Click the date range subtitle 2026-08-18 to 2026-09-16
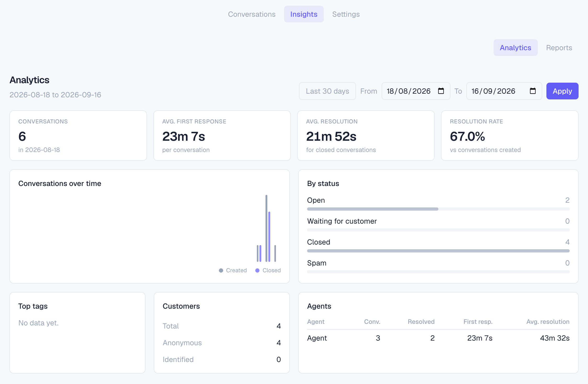This screenshot has width=588, height=384. (x=55, y=95)
